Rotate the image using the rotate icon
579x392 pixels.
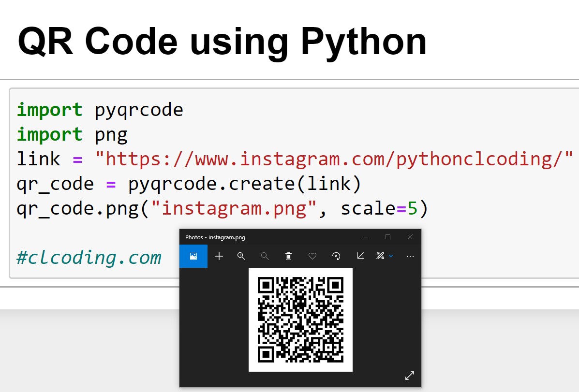pyautogui.click(x=336, y=256)
